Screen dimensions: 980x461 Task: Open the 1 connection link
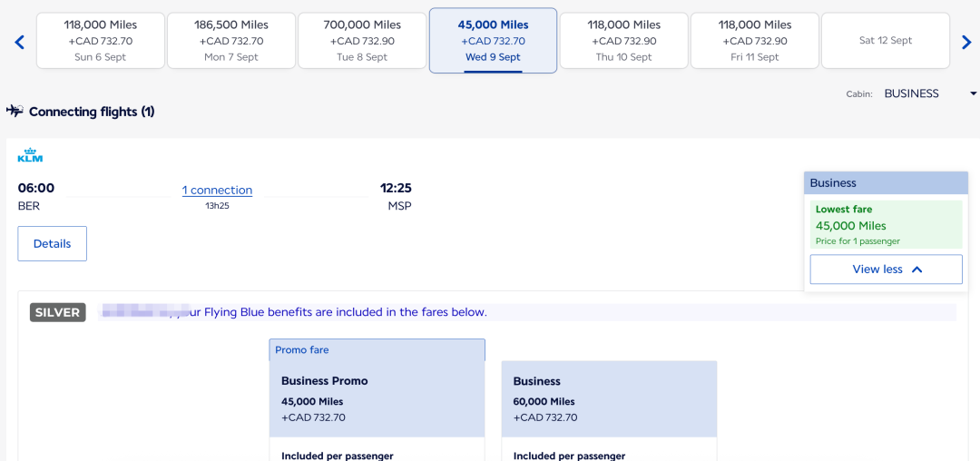[x=218, y=190]
